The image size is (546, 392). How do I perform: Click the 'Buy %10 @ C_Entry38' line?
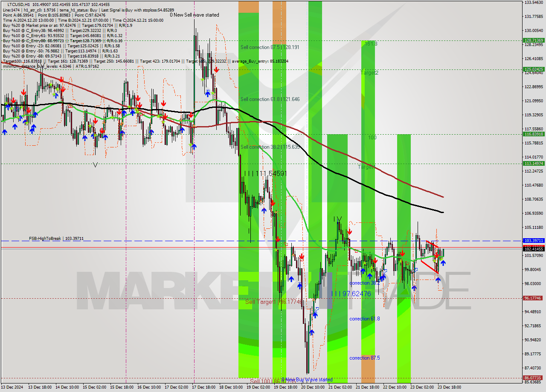click(x=59, y=31)
